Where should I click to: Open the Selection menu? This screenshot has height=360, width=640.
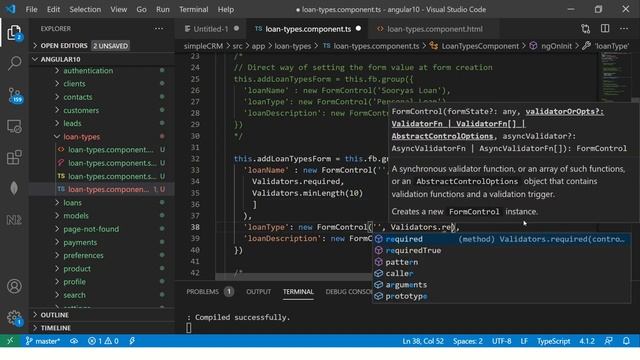pyautogui.click(x=85, y=9)
